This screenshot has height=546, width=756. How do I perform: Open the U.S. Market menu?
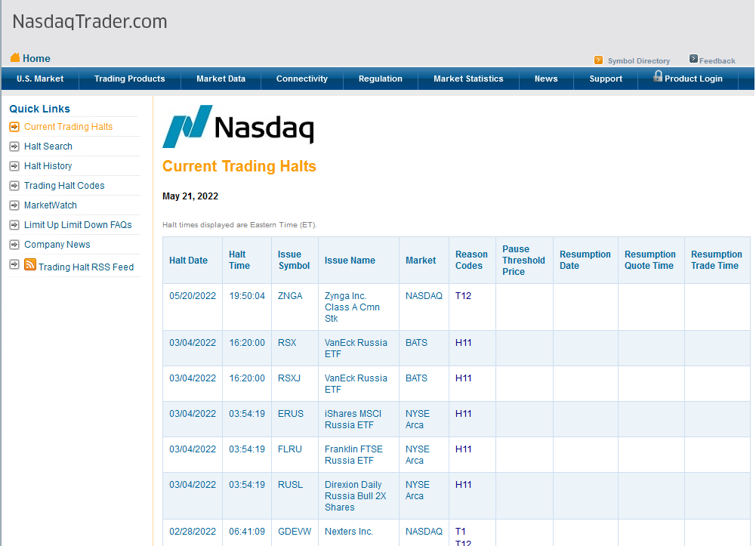coord(40,79)
